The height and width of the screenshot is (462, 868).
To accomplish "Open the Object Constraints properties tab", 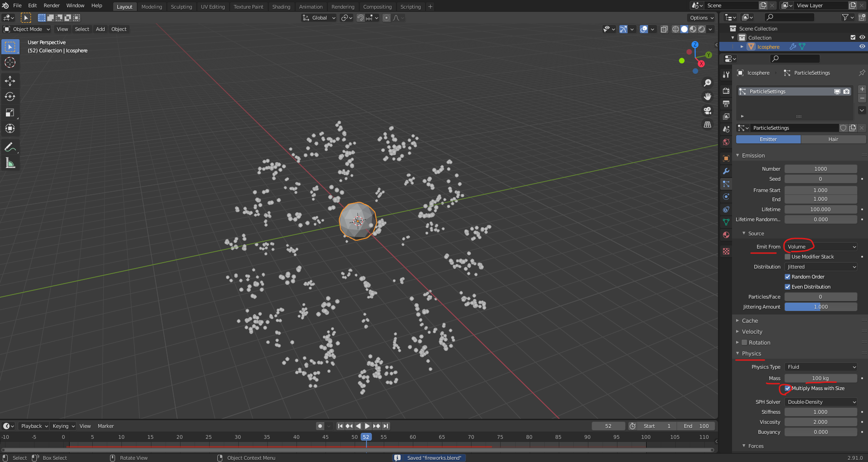I will coord(726,209).
